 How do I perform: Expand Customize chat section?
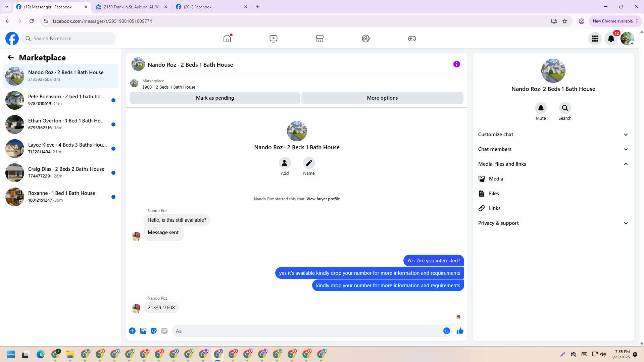[x=553, y=135]
